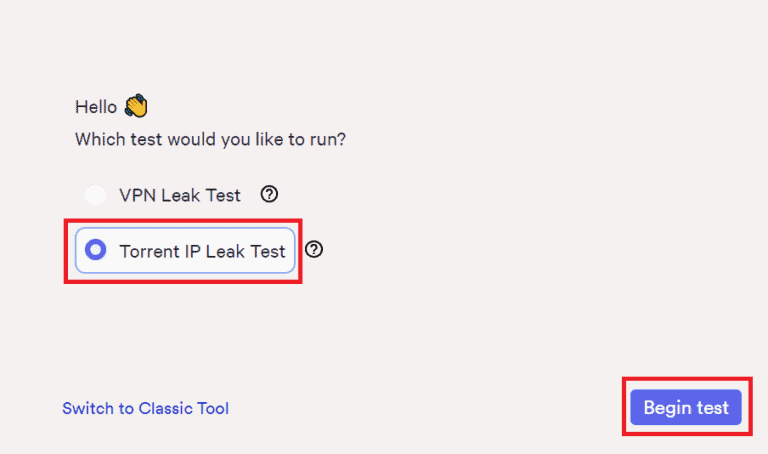The height and width of the screenshot is (454, 768).
Task: Show info tooltip for the Torrent IP Leak Test option
Action: coord(314,250)
